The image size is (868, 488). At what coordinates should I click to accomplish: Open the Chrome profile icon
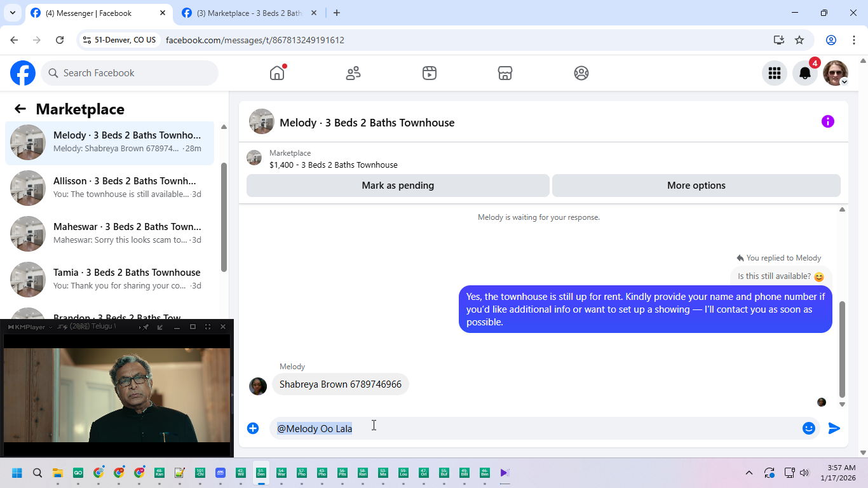pyautogui.click(x=831, y=40)
